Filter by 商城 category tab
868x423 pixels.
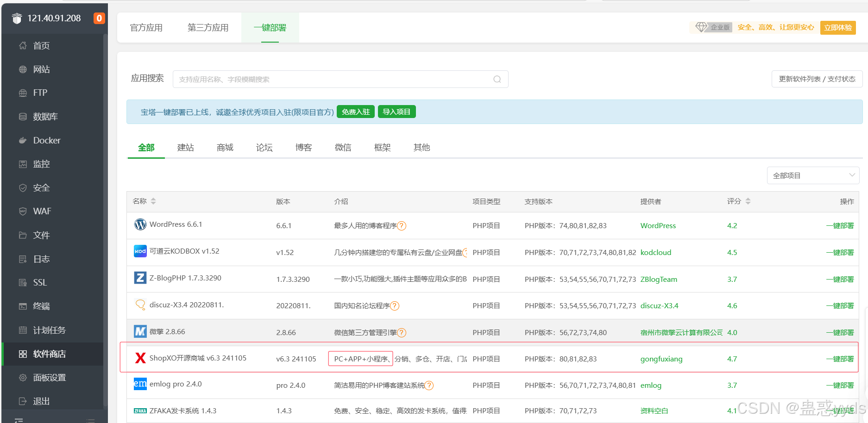pyautogui.click(x=225, y=148)
